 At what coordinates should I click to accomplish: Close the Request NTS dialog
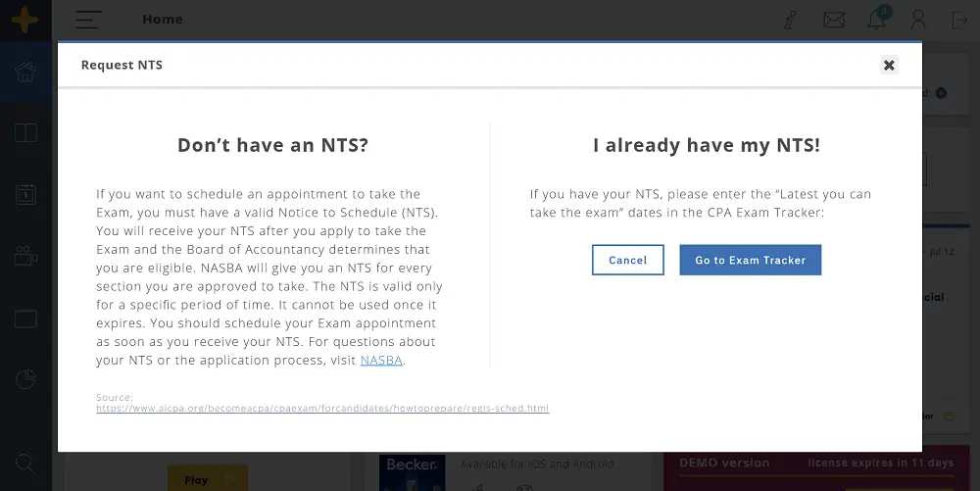point(889,65)
